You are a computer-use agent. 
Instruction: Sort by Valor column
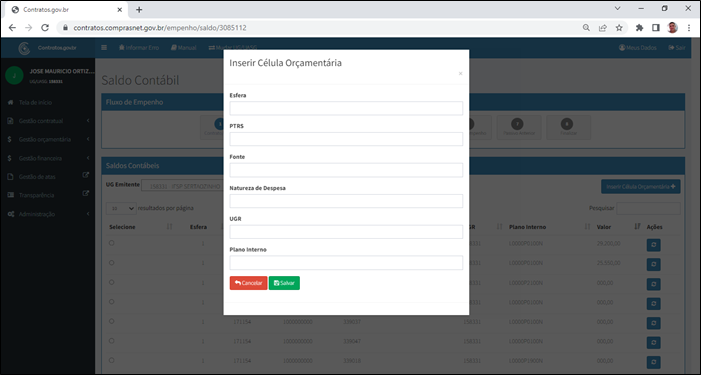pos(618,227)
